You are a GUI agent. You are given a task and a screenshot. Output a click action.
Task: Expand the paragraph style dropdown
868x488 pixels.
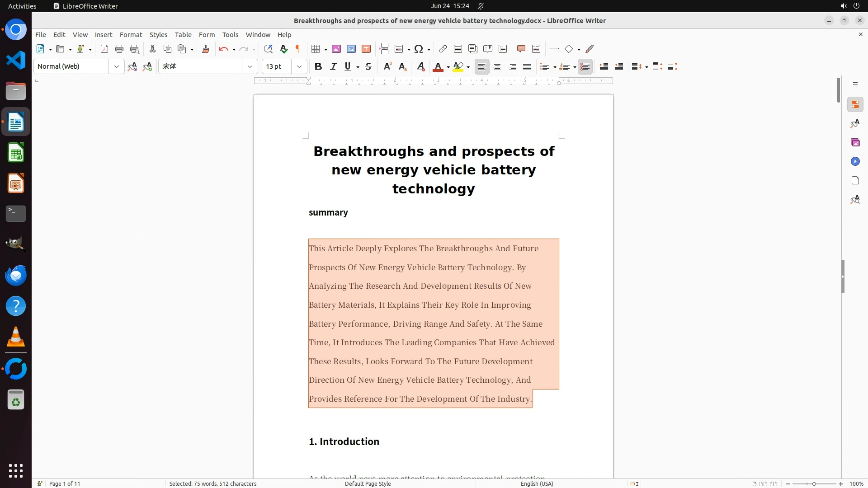[x=117, y=66]
